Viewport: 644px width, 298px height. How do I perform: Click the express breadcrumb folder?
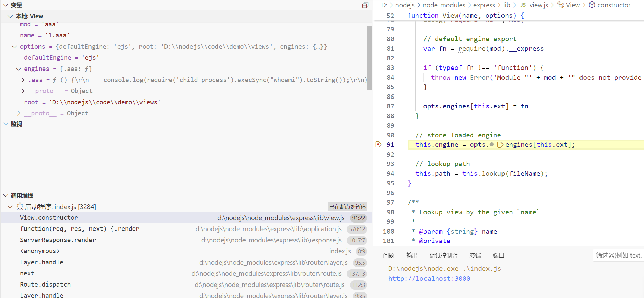[x=484, y=5]
